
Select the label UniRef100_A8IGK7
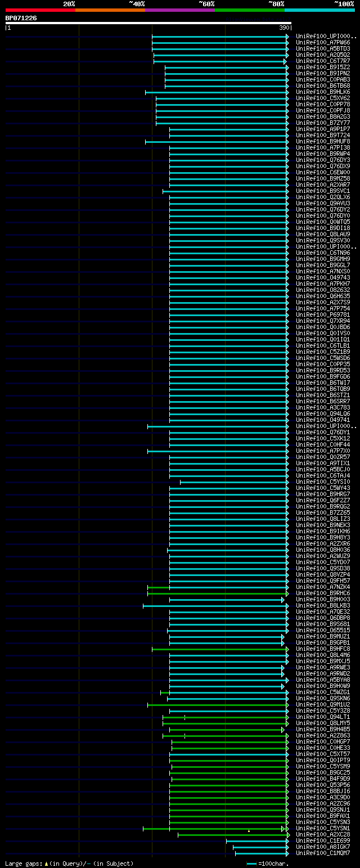323,847
